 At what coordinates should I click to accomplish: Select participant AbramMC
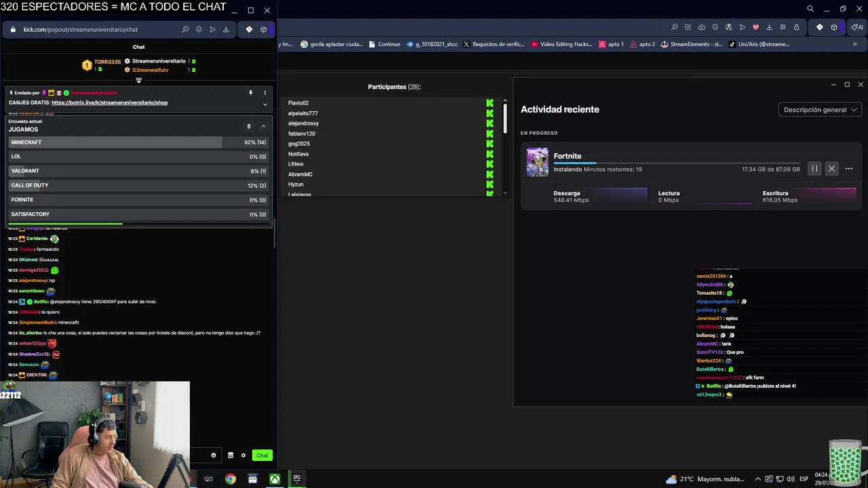point(300,174)
